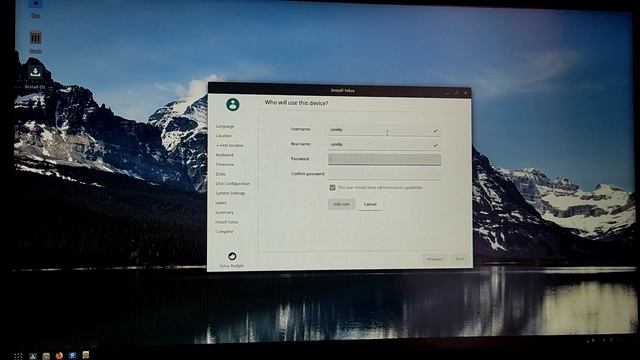The image size is (640, 360).
Task: Select System Settings step in sidebar
Action: (230, 193)
